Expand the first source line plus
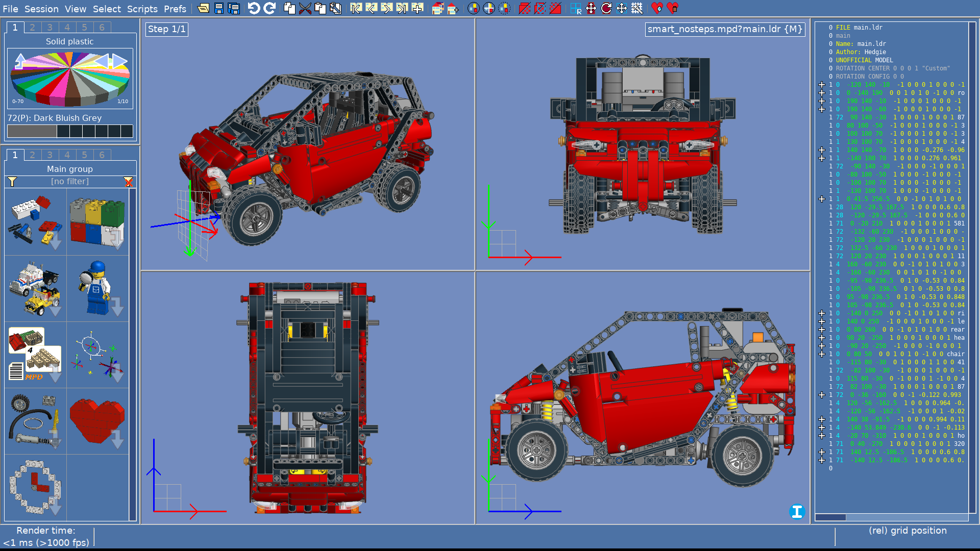This screenshot has height=551, width=980. coord(822,85)
